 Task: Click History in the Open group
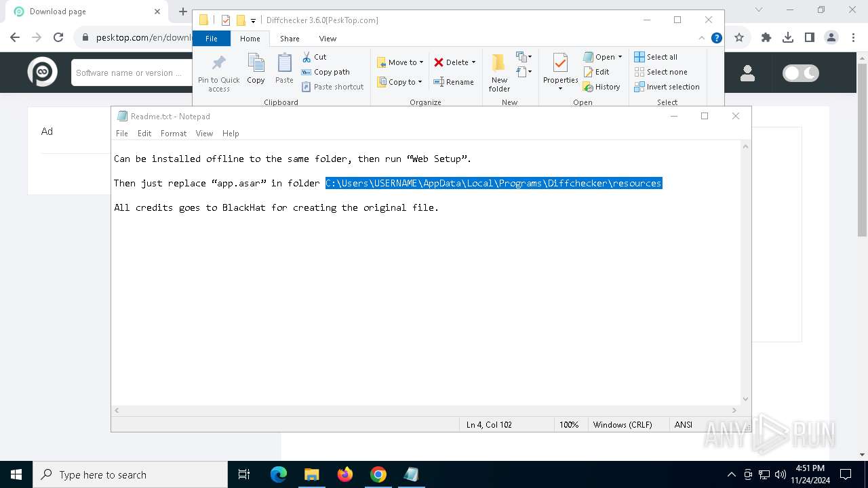coord(601,87)
